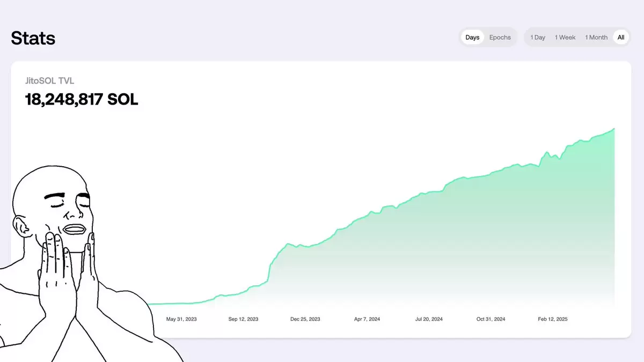Click the Feb 12, 2025 axis label
Viewport: 644px width, 362px height.
point(553,319)
